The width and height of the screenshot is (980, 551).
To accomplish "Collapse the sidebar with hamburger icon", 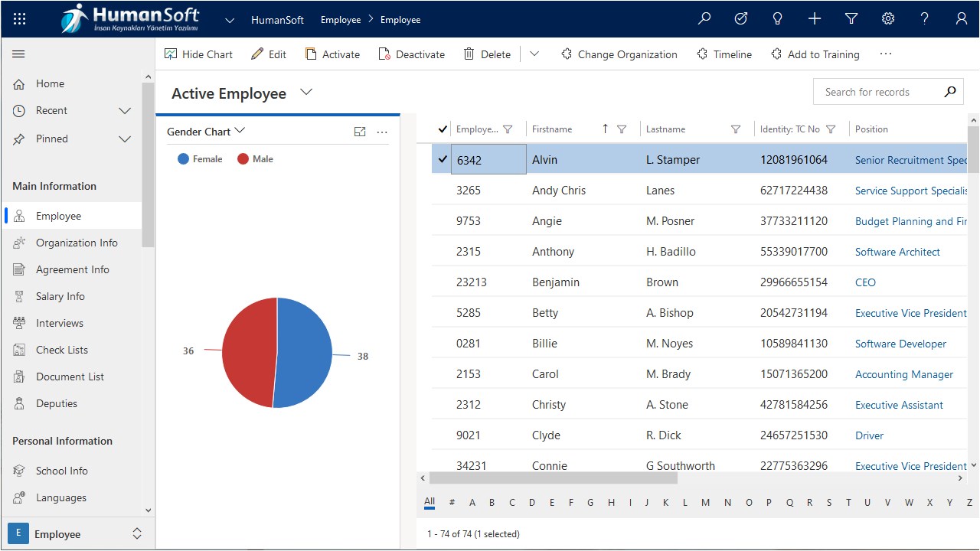I will tap(19, 54).
